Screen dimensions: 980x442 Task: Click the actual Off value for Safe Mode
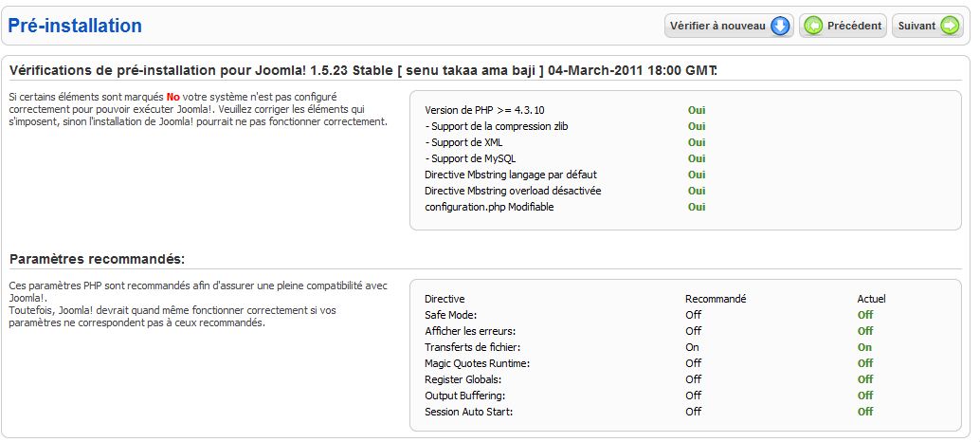[865, 315]
